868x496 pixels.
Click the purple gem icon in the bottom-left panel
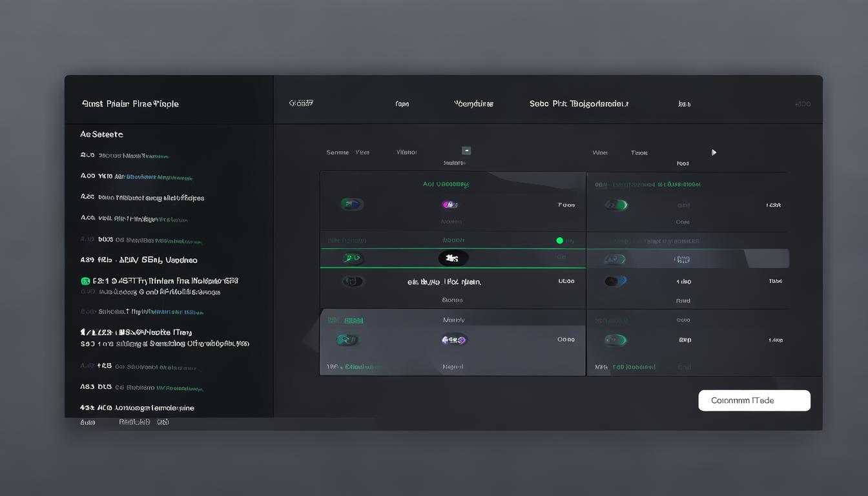(x=453, y=340)
